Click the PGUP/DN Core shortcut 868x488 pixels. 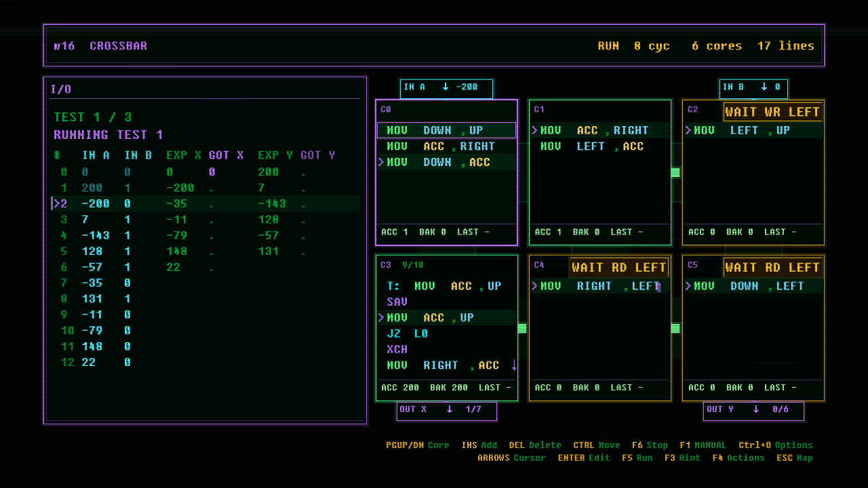418,445
